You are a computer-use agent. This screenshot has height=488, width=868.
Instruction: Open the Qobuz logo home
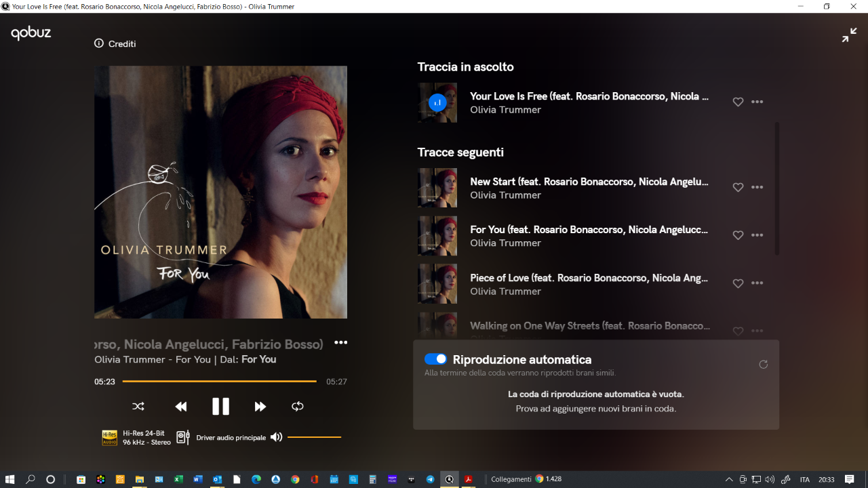coord(31,33)
